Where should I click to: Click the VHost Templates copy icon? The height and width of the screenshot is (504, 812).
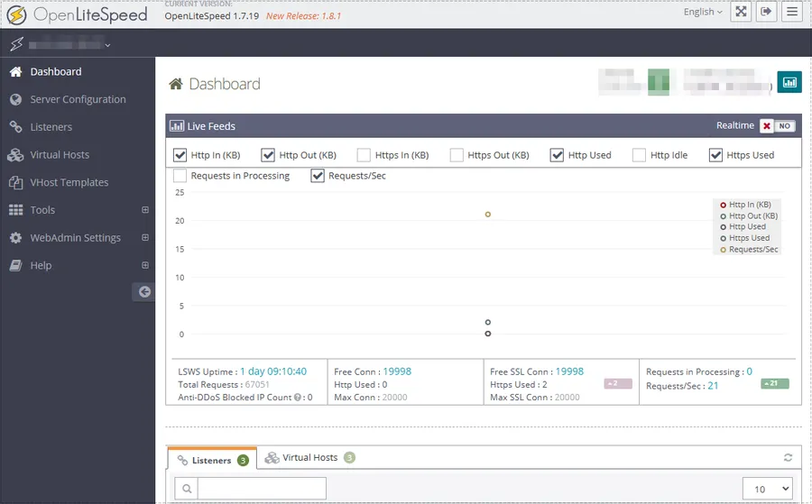16,182
